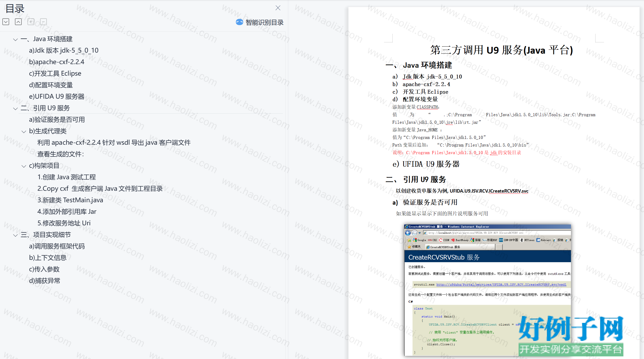
Task: Click document heading 二、引用 U9 服务
Action: 416,179
